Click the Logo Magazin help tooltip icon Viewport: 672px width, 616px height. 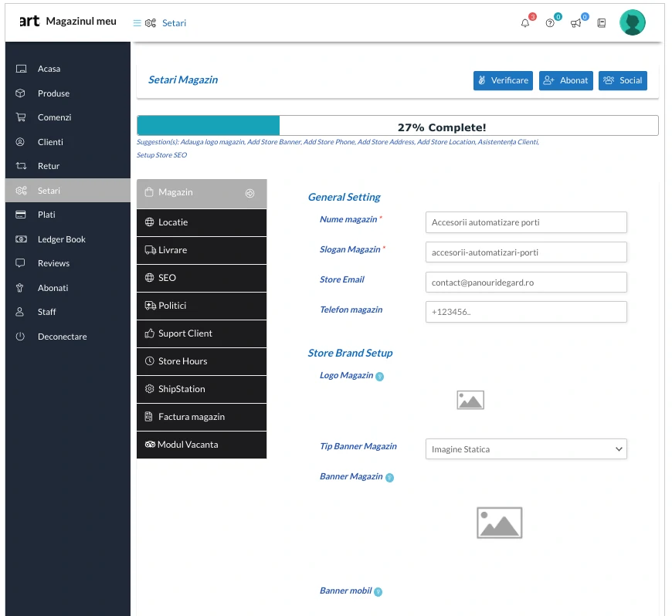point(379,377)
